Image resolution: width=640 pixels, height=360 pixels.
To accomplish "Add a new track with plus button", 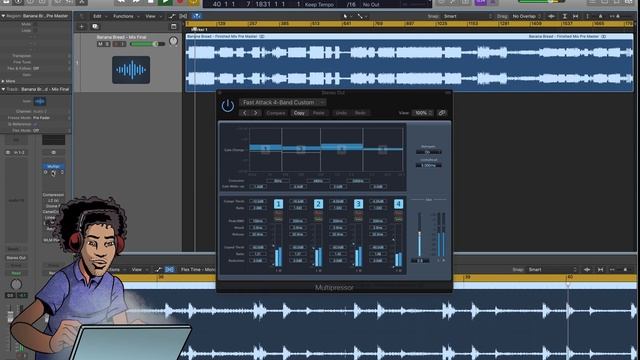I will coord(82,27).
